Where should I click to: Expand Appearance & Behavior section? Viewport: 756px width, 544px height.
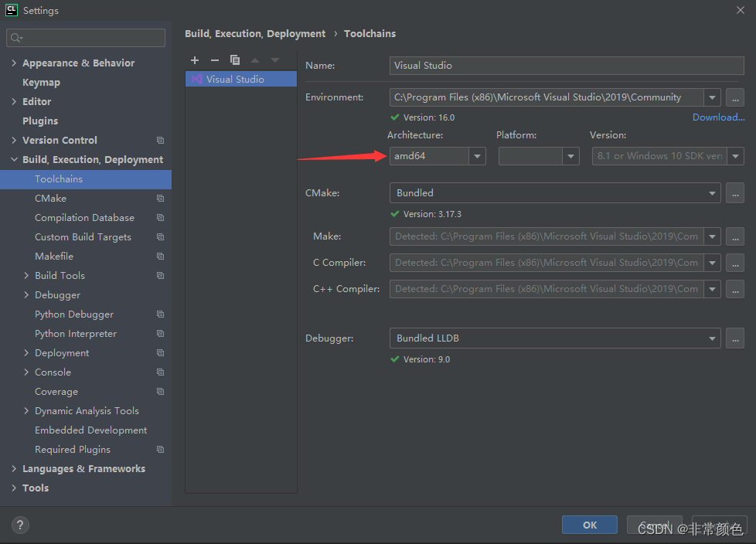click(14, 63)
